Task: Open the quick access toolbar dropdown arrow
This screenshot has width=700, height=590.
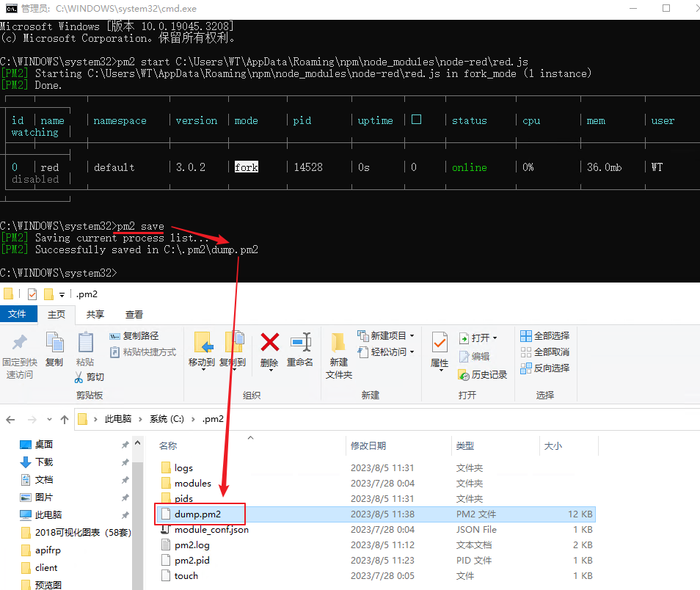Action: pyautogui.click(x=62, y=295)
